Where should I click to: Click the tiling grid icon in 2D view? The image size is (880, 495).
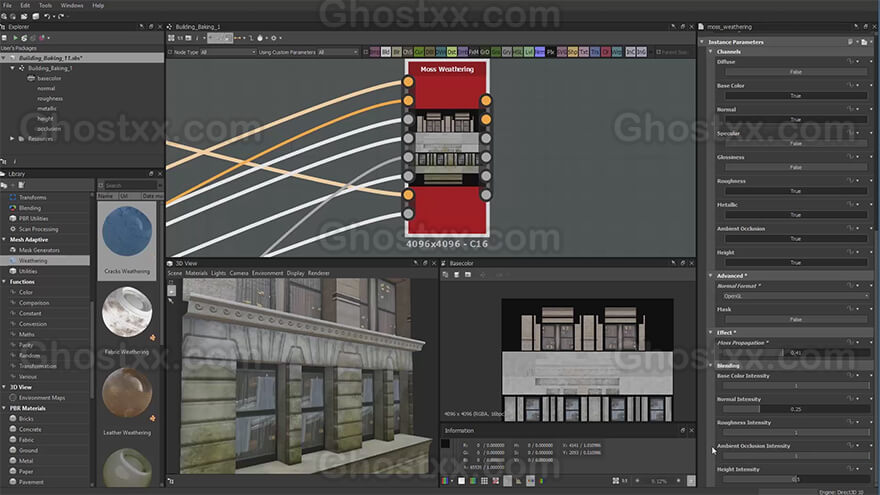click(x=484, y=481)
